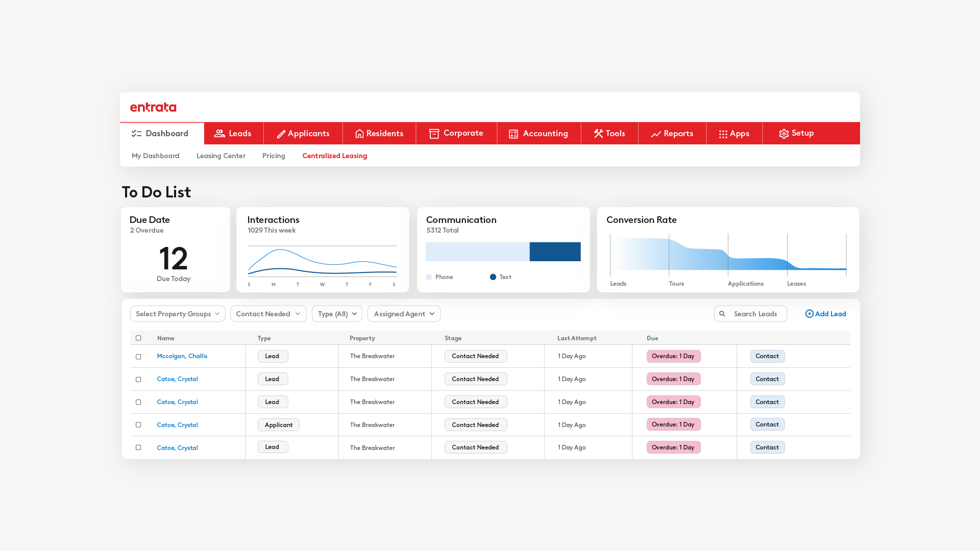
Task: Click the Accounting calculator icon
Action: 513,134
